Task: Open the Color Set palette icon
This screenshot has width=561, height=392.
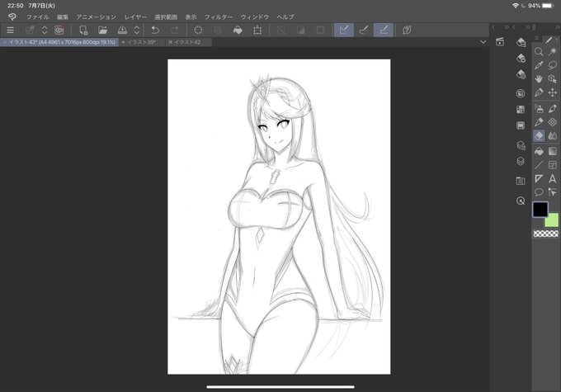Action: [x=521, y=109]
